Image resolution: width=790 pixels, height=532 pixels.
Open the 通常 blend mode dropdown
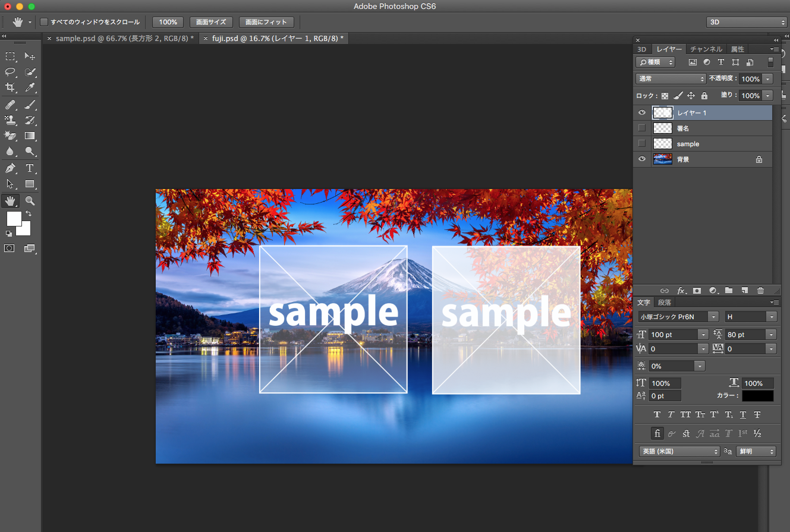click(671, 78)
